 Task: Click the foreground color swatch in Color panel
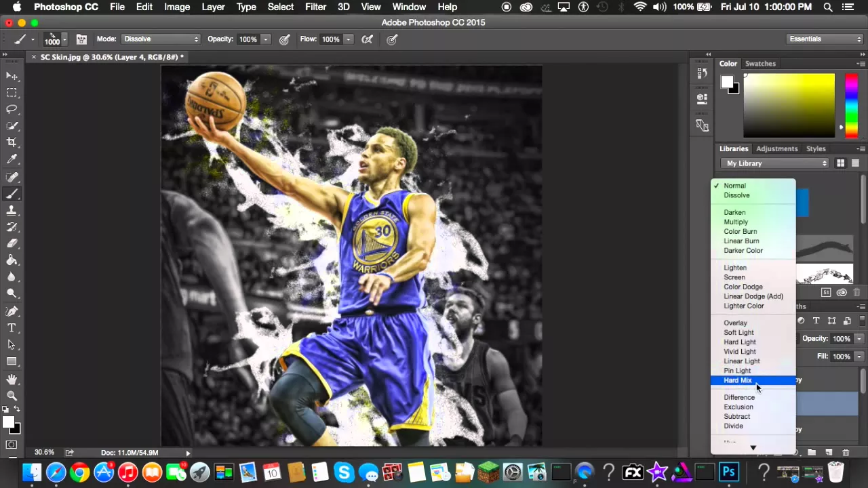click(727, 82)
